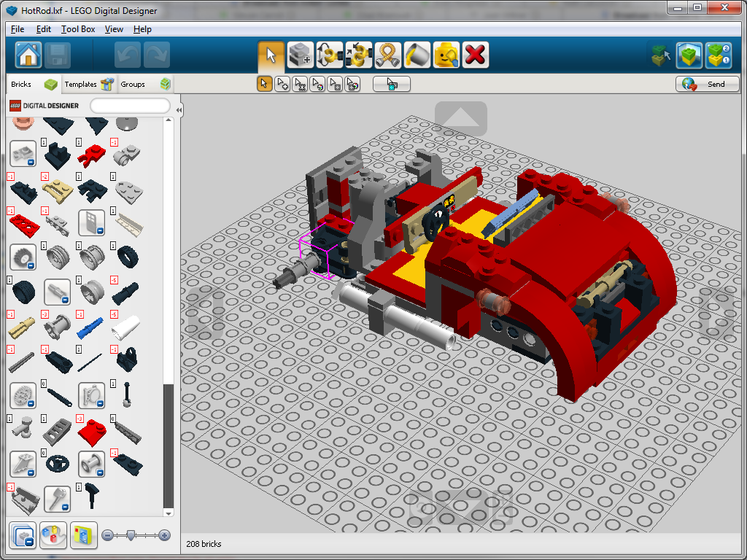
Task: Open the Edit menu
Action: (43, 29)
